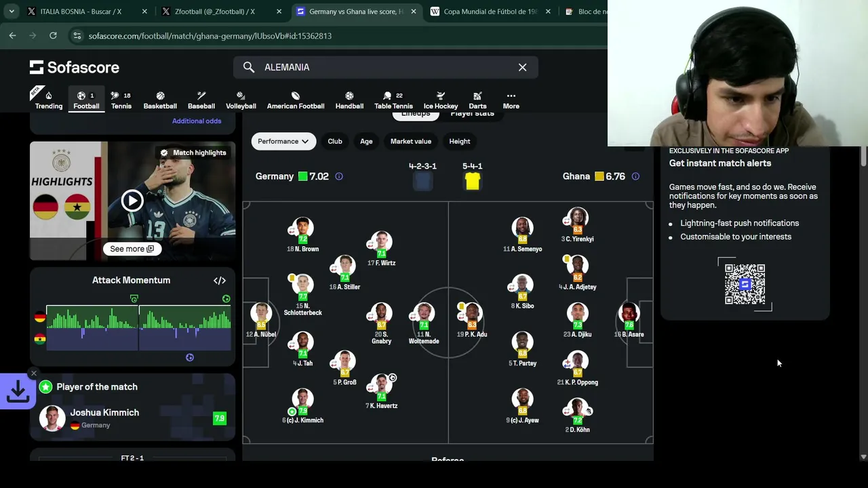Open player J. Ayew on the pitch
This screenshot has height=488, width=868.
(522, 405)
